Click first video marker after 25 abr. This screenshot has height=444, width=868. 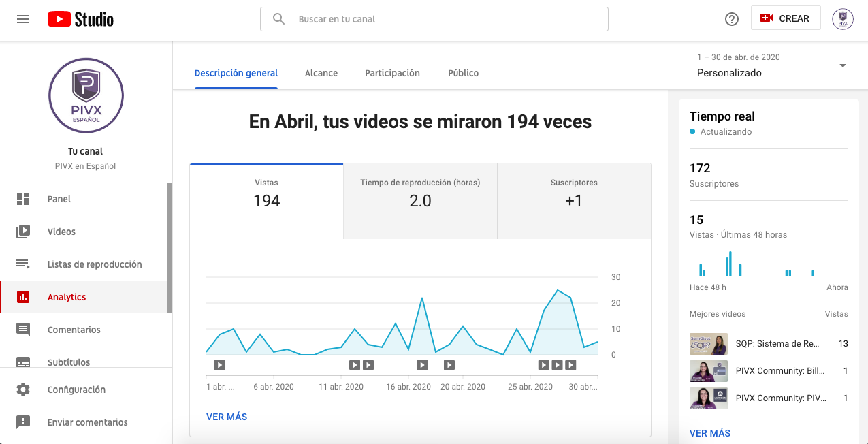(543, 365)
